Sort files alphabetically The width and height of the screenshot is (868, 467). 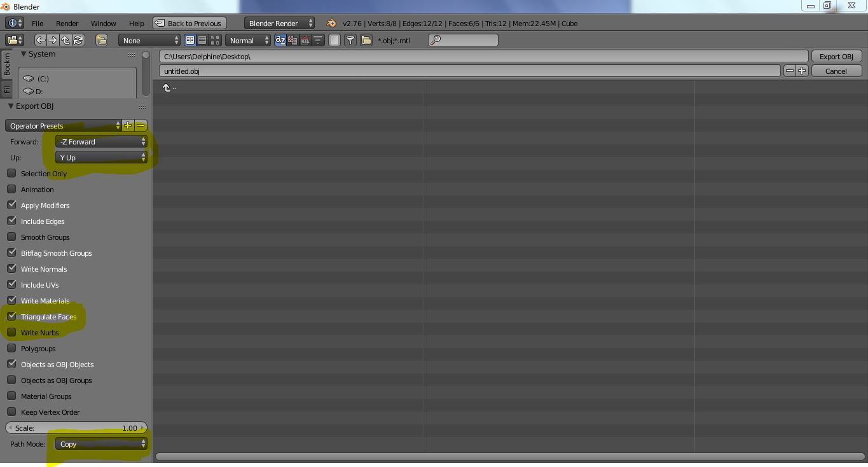click(280, 40)
